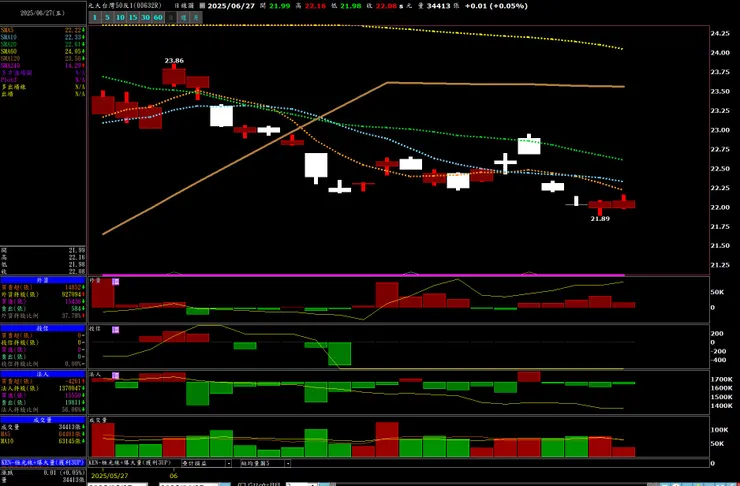
Task: Click the purple settings icon in 法人 subchart
Action: point(116,376)
